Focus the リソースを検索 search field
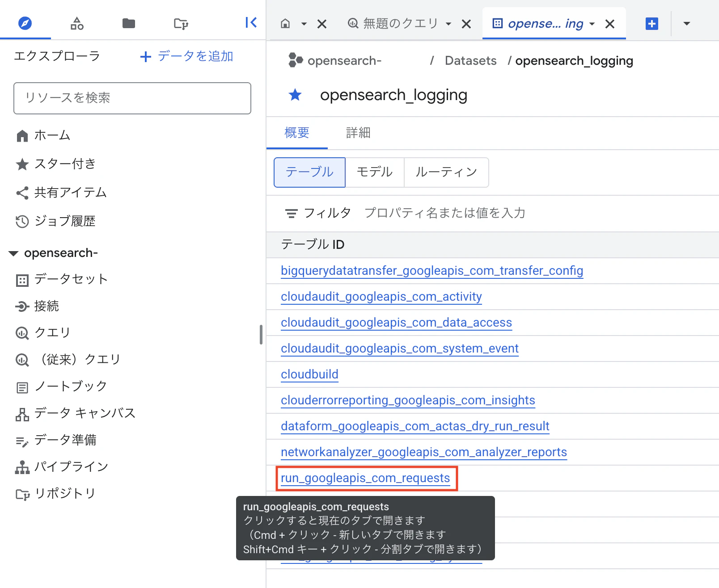This screenshot has width=719, height=588. click(132, 98)
